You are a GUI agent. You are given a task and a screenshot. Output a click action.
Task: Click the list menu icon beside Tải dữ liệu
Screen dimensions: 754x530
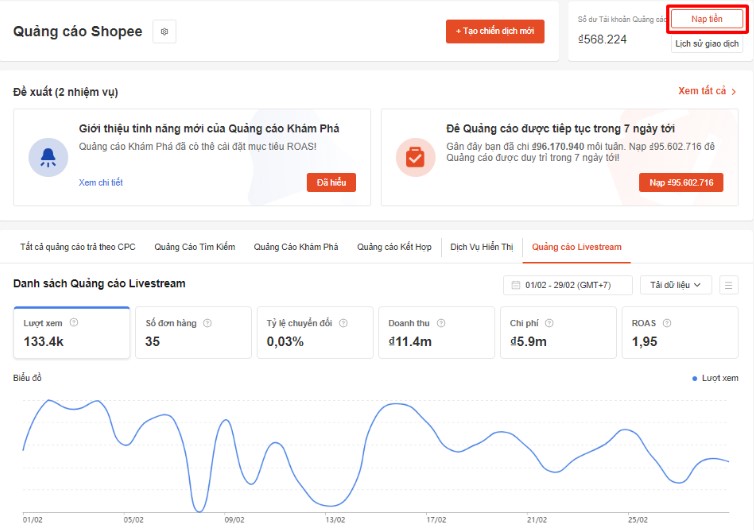[x=729, y=285]
